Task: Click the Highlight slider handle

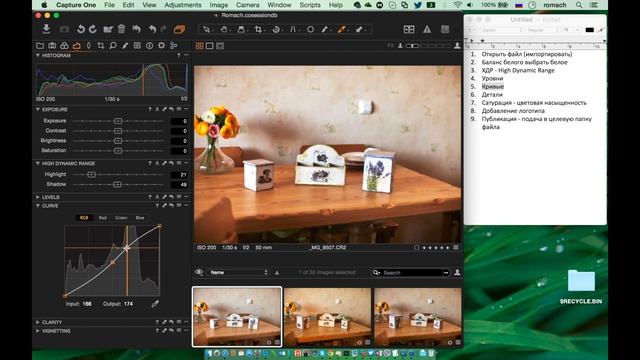Action: pos(91,174)
